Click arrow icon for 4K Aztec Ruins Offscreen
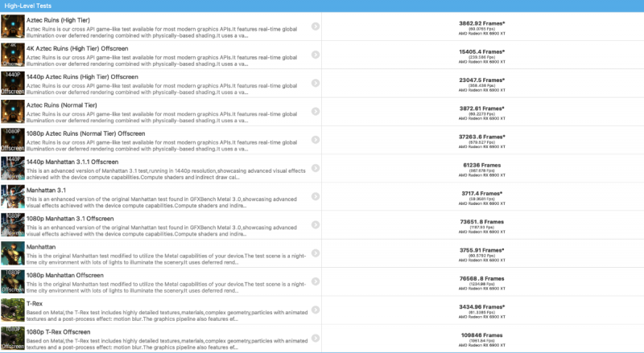The image size is (644, 353). [316, 55]
